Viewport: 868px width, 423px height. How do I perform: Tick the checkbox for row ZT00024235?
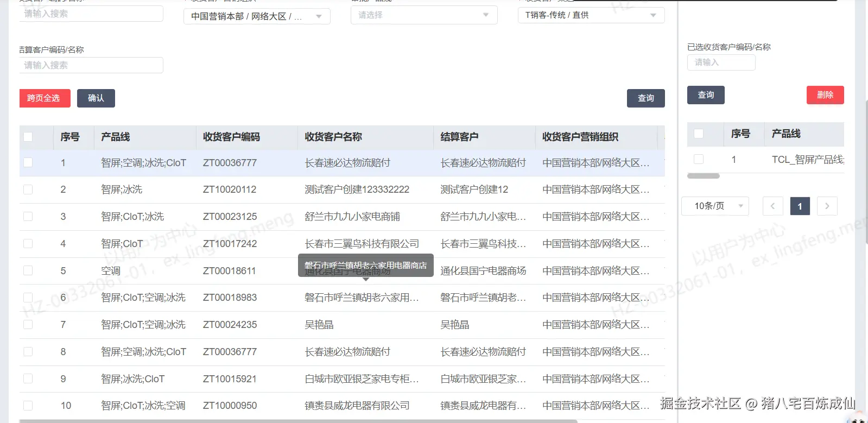(x=28, y=325)
